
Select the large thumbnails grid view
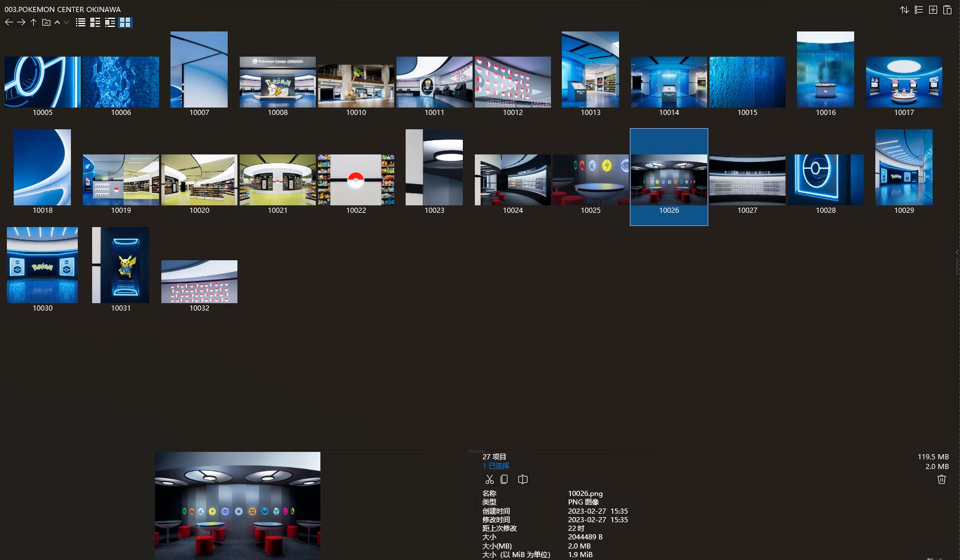[125, 22]
